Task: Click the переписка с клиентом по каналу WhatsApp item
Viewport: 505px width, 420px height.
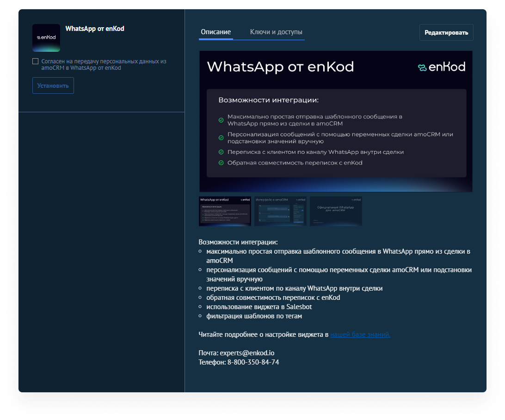Action: coord(295,288)
